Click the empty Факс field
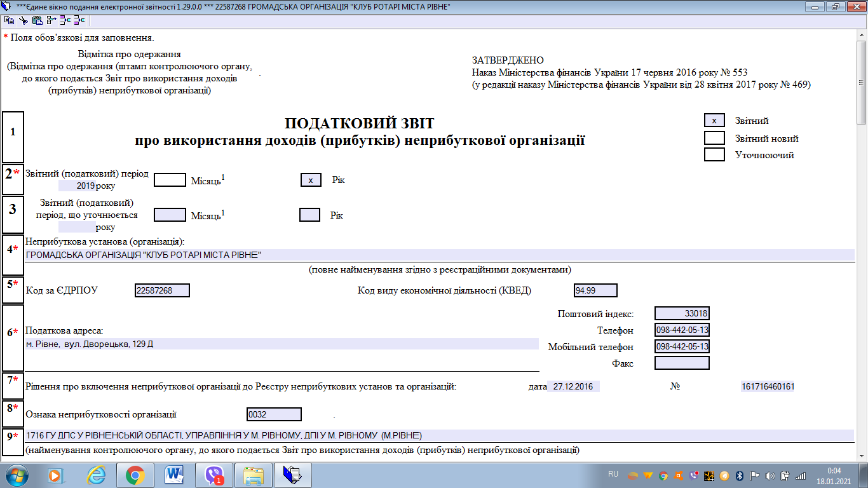Viewport: 868px width, 488px height. [x=681, y=363]
